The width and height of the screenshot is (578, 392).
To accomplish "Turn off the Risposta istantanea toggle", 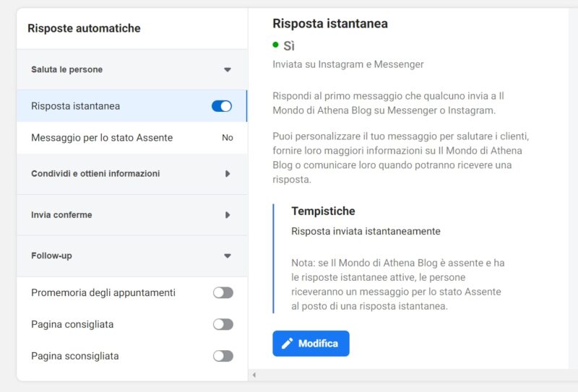I will (x=222, y=106).
